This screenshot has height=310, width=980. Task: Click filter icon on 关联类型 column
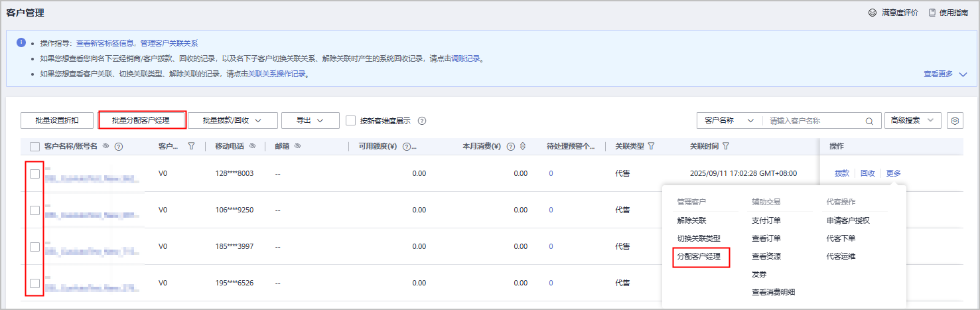651,146
